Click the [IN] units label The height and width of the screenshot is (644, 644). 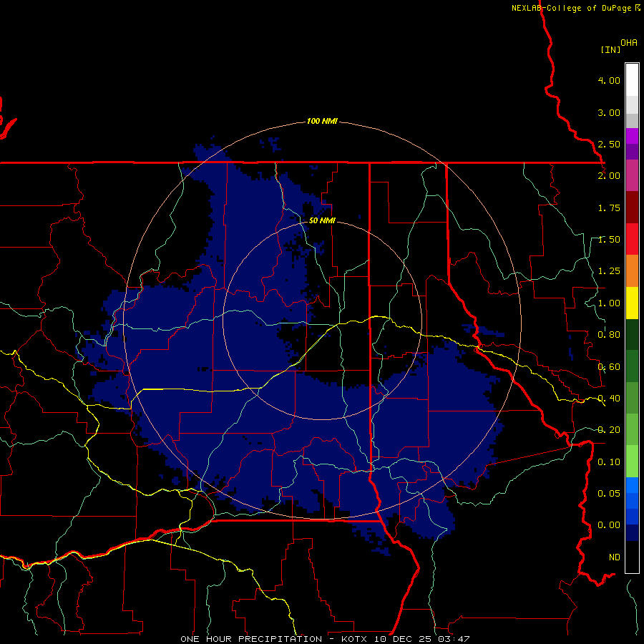pos(610,49)
